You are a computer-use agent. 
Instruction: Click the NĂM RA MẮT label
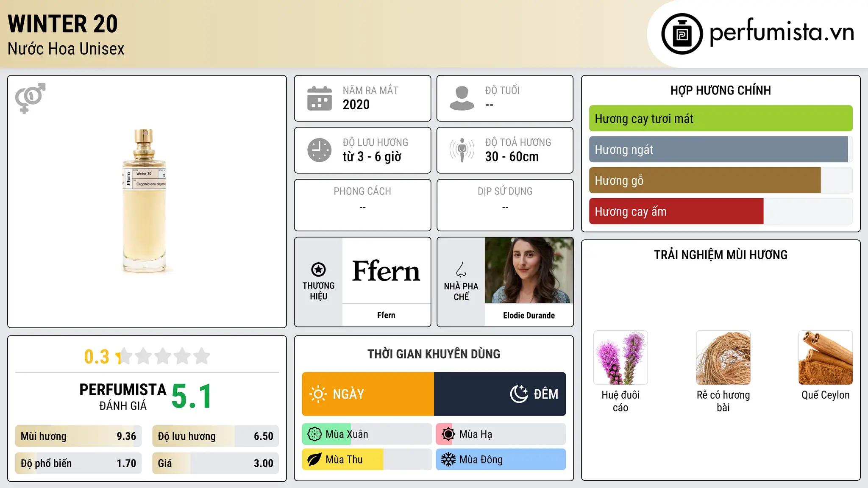(x=370, y=90)
